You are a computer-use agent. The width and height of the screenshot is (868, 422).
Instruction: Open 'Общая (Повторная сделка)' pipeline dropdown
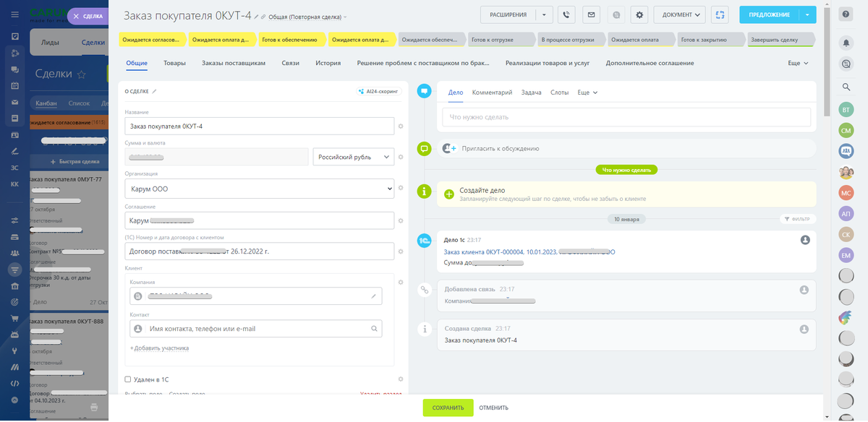[x=308, y=17]
